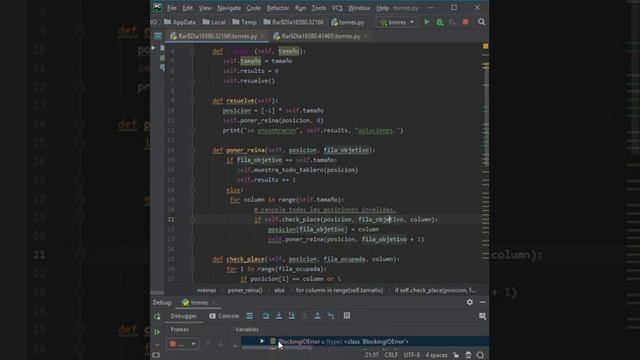640x360 pixels.
Task: Click the Step Into My Code icon
Action: coord(291,316)
